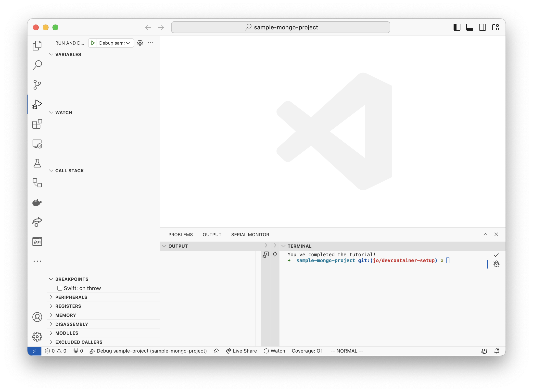
Task: Toggle Watch mode in the status bar
Action: point(274,351)
